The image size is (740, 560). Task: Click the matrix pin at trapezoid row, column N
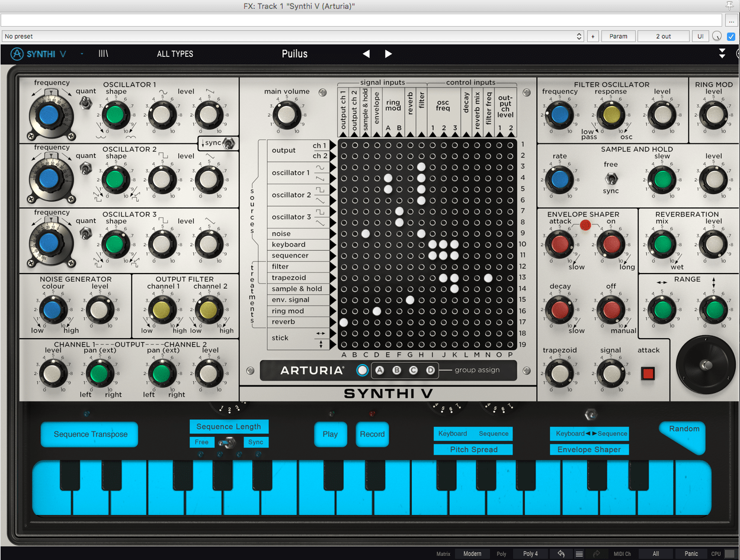tap(488, 278)
